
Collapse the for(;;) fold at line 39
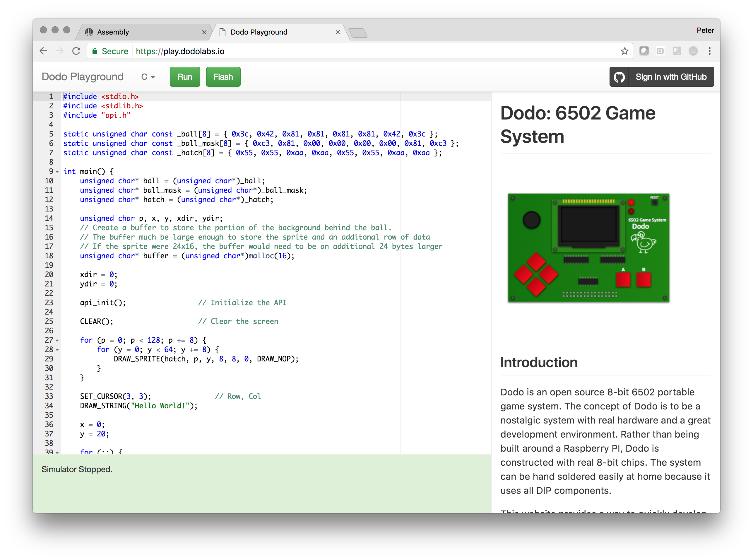click(x=57, y=452)
